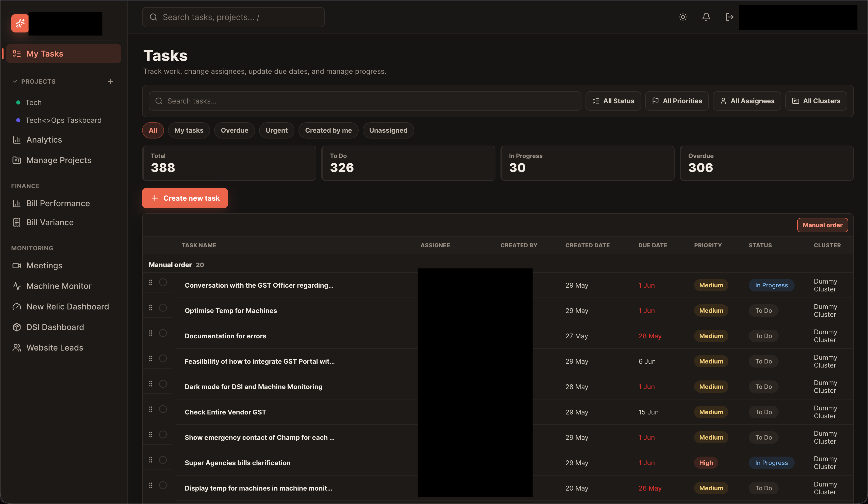Sort by the Due Date column header
Viewport: 868px width, 504px height.
653,246
